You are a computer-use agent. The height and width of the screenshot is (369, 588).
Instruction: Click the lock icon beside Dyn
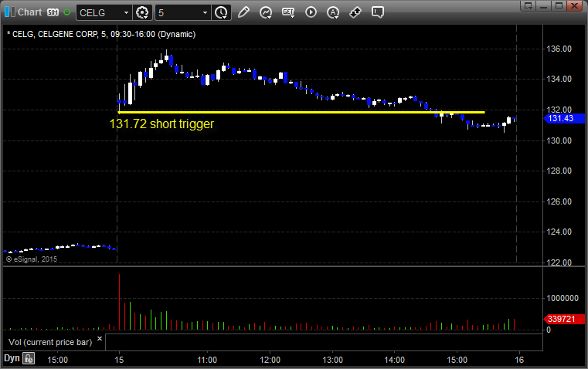29,359
